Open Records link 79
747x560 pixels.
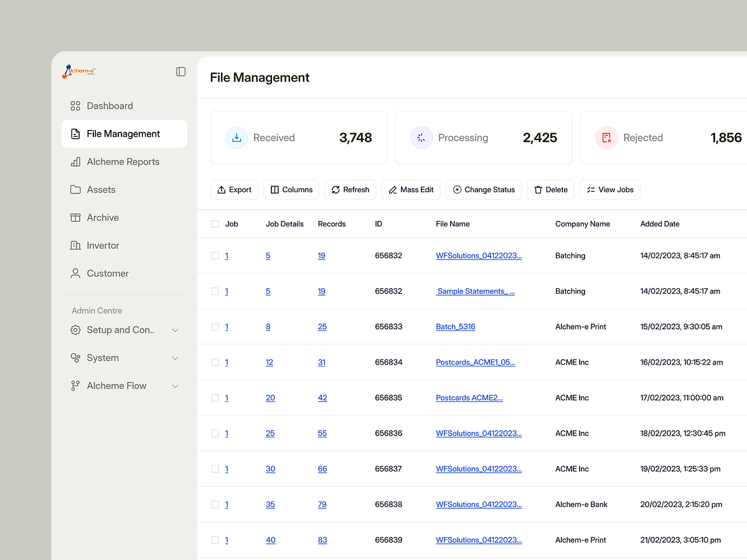pyautogui.click(x=322, y=505)
